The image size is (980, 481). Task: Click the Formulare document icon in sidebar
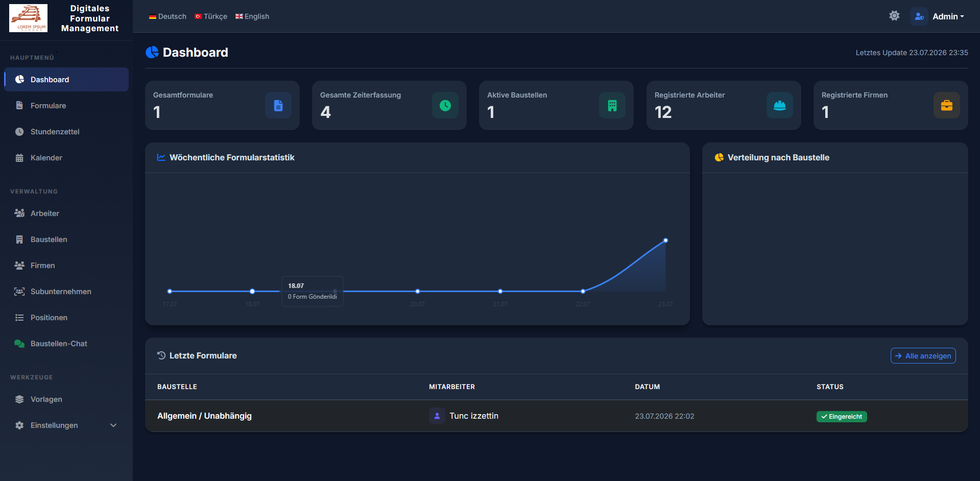tap(19, 105)
